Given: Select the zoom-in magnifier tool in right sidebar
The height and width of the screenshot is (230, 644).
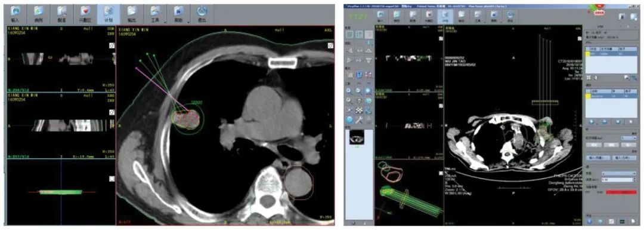Looking at the screenshot, I should pyautogui.click(x=349, y=91).
